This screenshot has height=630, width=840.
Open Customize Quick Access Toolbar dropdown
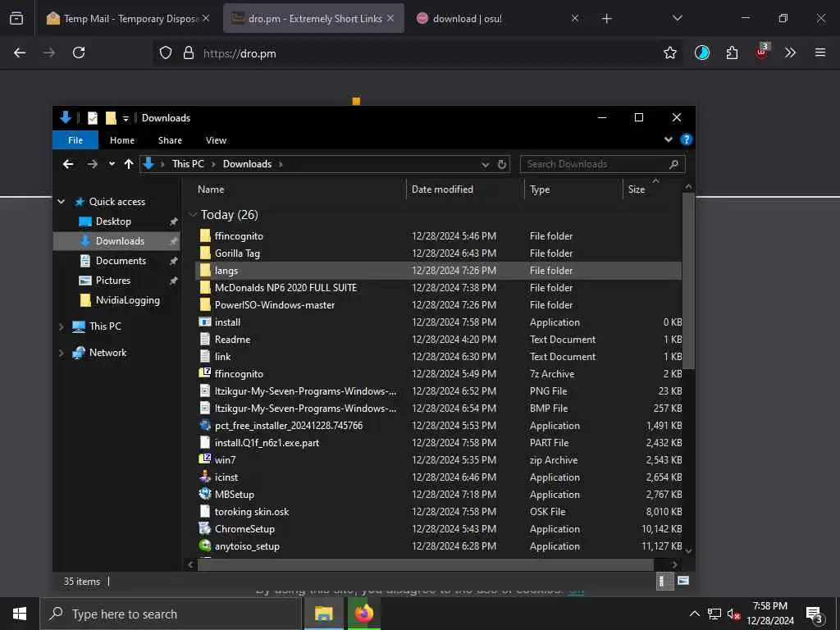point(126,118)
